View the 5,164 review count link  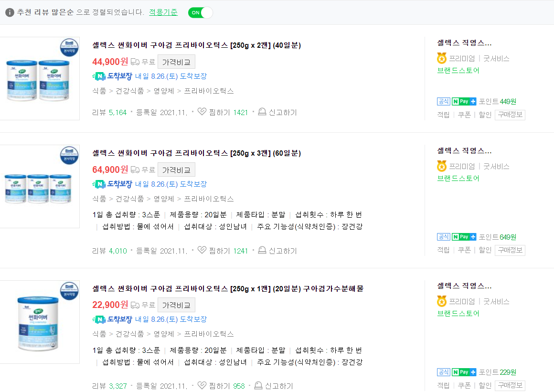coord(117,112)
